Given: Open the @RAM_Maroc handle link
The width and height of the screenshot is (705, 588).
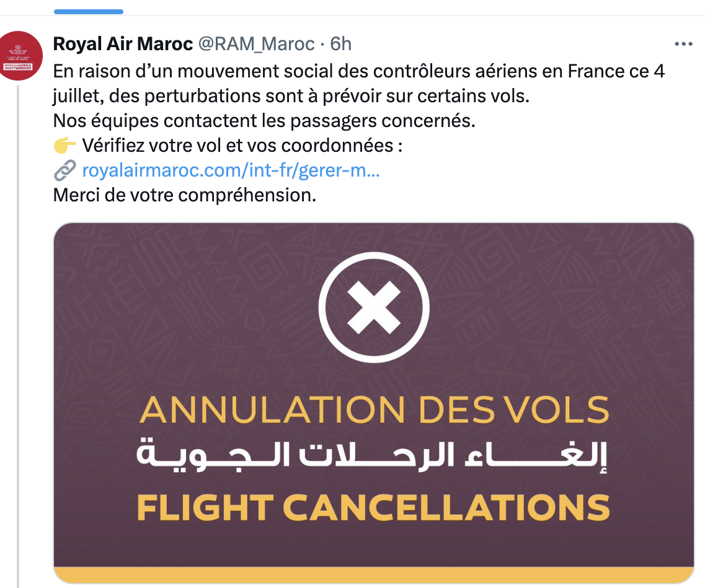Looking at the screenshot, I should pos(256,44).
